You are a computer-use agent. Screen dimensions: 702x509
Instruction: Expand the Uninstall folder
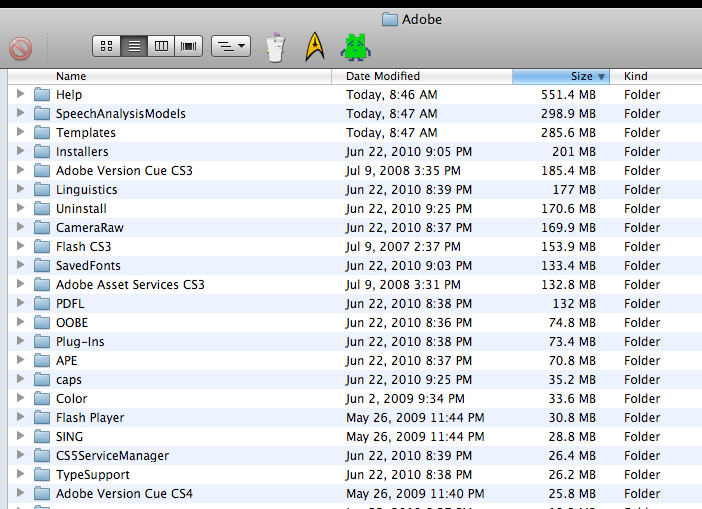(20, 208)
